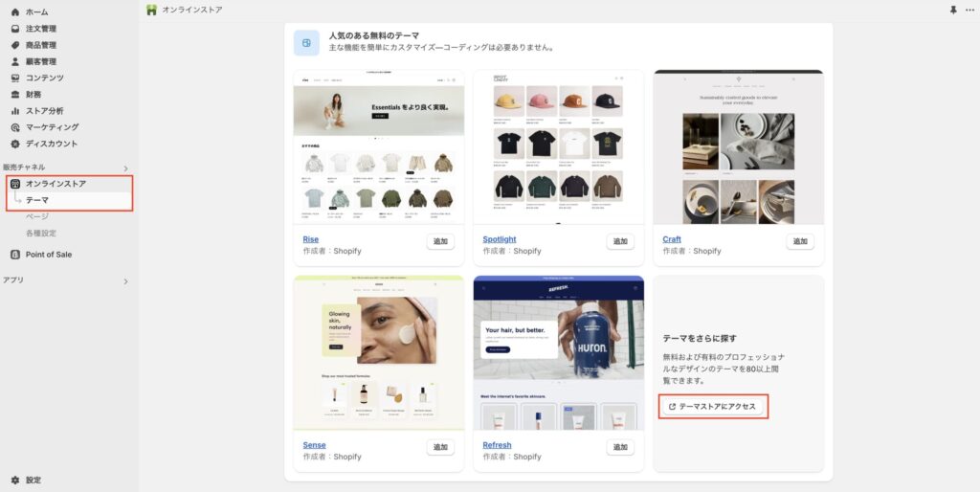Open 注文管理 in the sidebar

click(x=40, y=29)
